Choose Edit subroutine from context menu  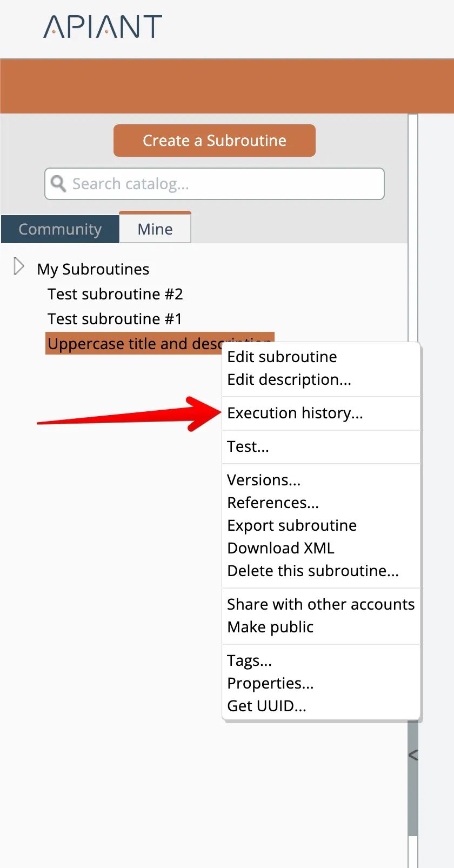(x=282, y=357)
